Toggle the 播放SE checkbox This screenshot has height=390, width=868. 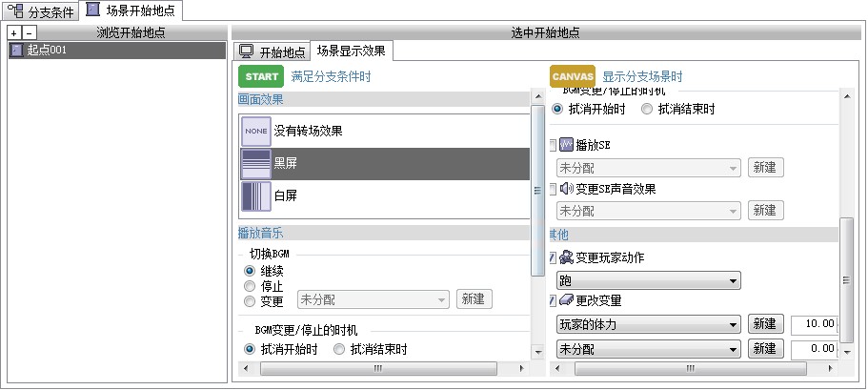click(x=553, y=145)
